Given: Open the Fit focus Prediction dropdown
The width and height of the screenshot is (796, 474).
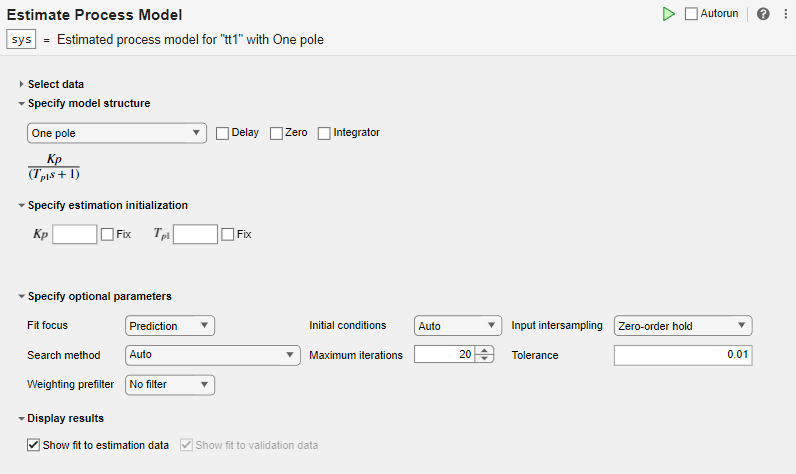Looking at the screenshot, I should pyautogui.click(x=170, y=325).
